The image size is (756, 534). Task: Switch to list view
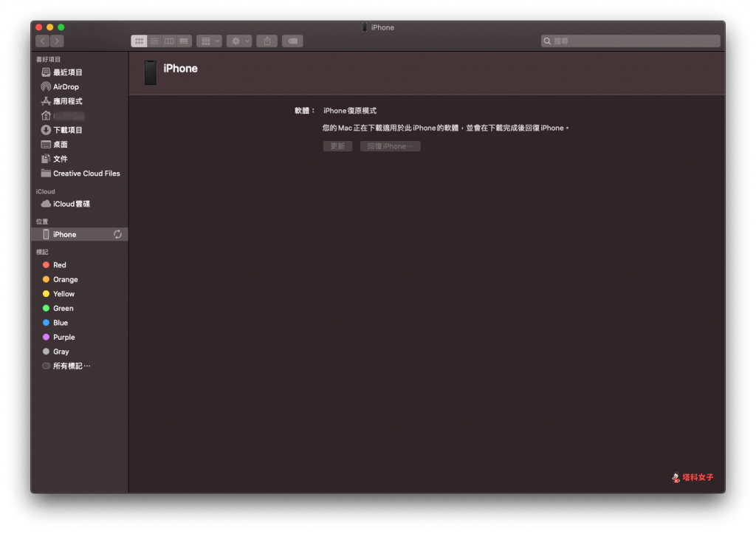pyautogui.click(x=154, y=41)
